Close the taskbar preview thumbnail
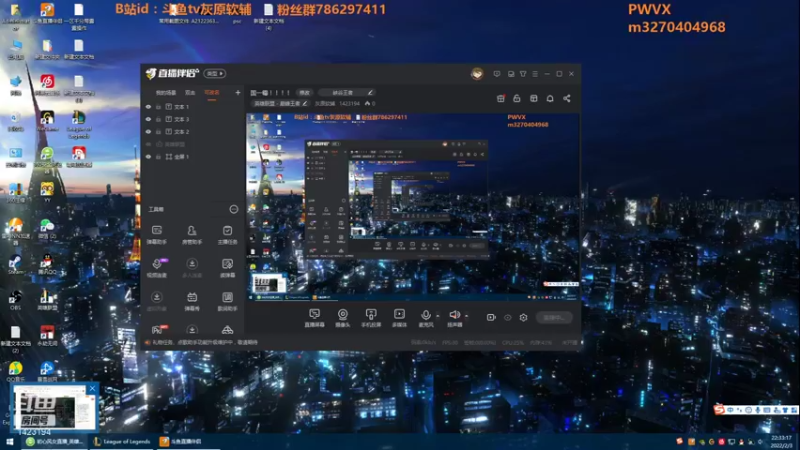This screenshot has width=800, height=450. 92,389
